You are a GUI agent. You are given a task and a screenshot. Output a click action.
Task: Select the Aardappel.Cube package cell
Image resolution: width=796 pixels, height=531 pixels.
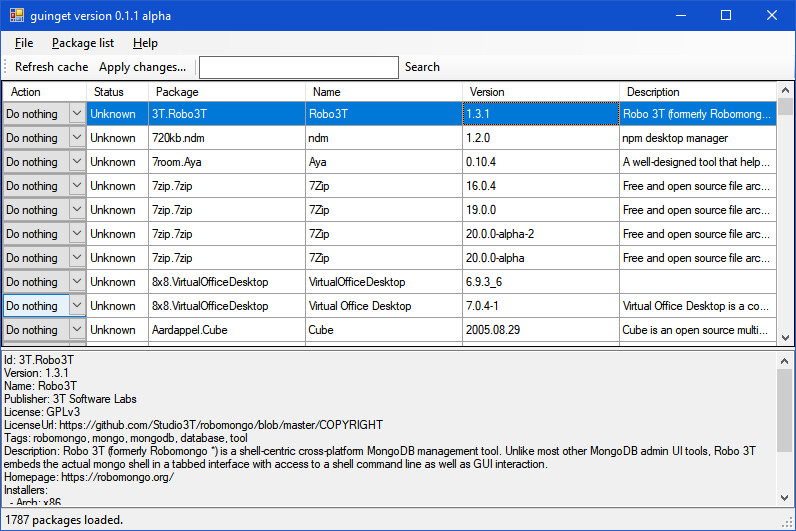point(226,329)
